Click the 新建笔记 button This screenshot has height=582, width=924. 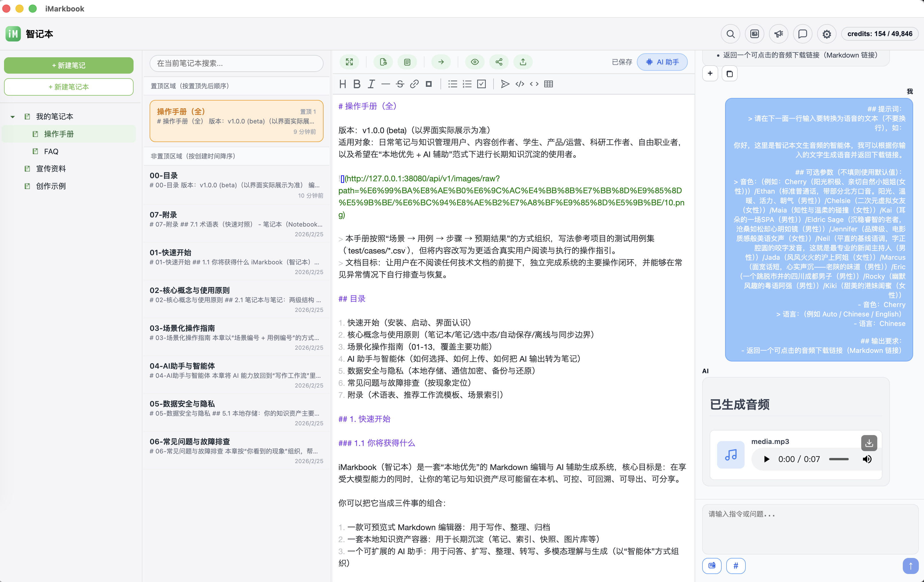pyautogui.click(x=68, y=65)
